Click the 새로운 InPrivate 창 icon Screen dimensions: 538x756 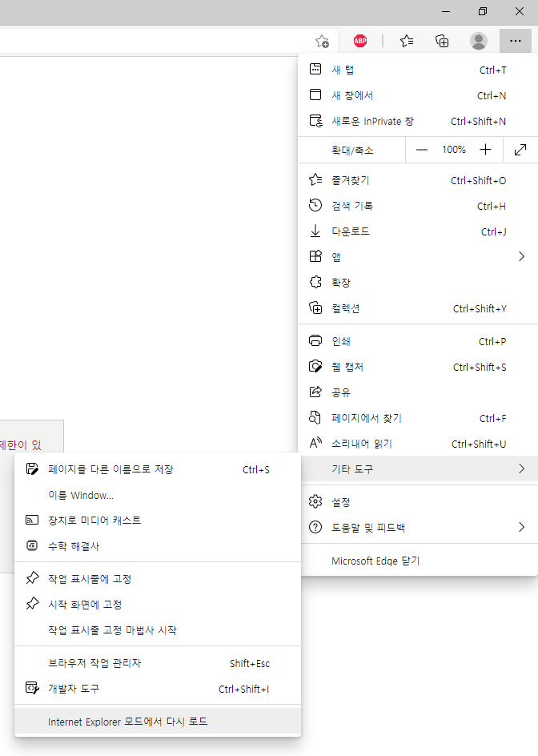(x=315, y=121)
